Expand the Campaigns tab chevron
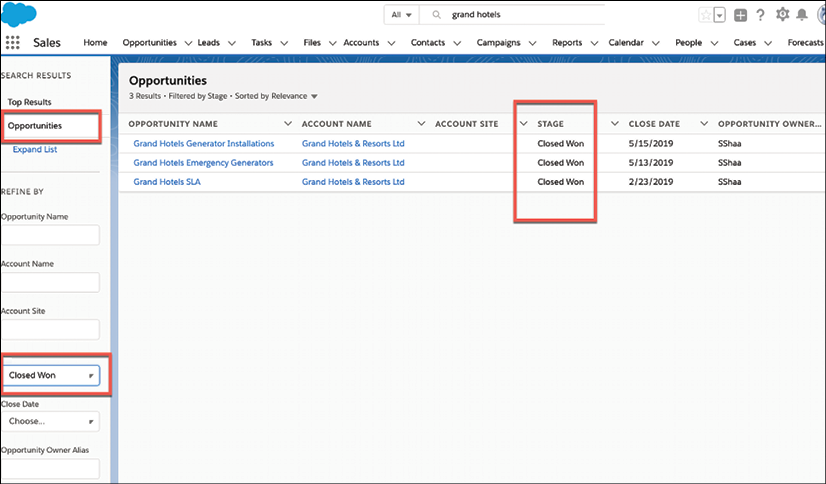Image resolution: width=826 pixels, height=484 pixels. point(533,43)
